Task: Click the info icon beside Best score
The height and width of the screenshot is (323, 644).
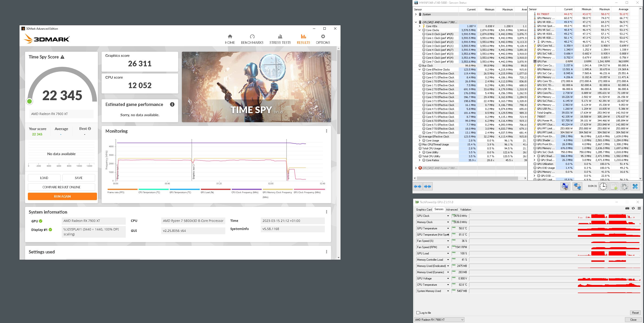Action: point(90,129)
